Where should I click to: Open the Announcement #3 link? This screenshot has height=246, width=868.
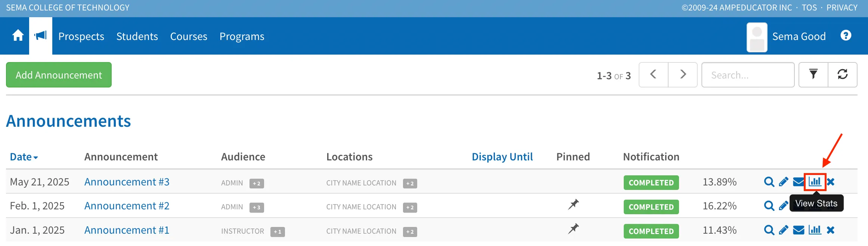tap(127, 182)
